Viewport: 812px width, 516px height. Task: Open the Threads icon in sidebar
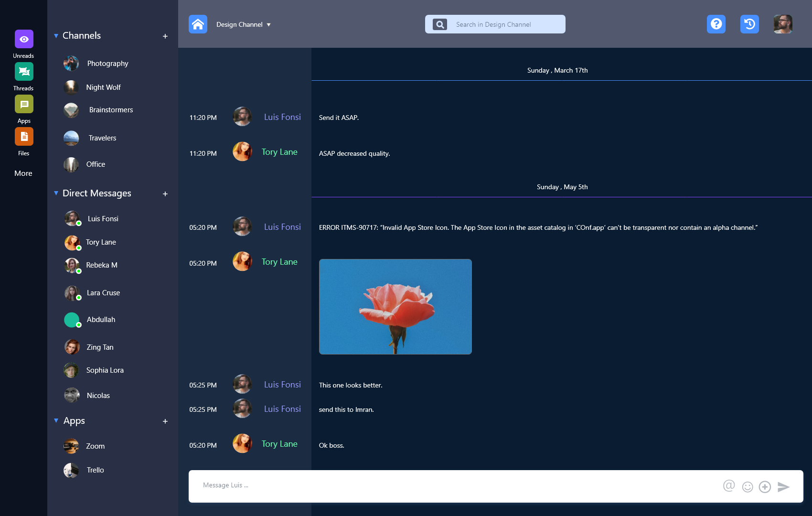click(24, 72)
